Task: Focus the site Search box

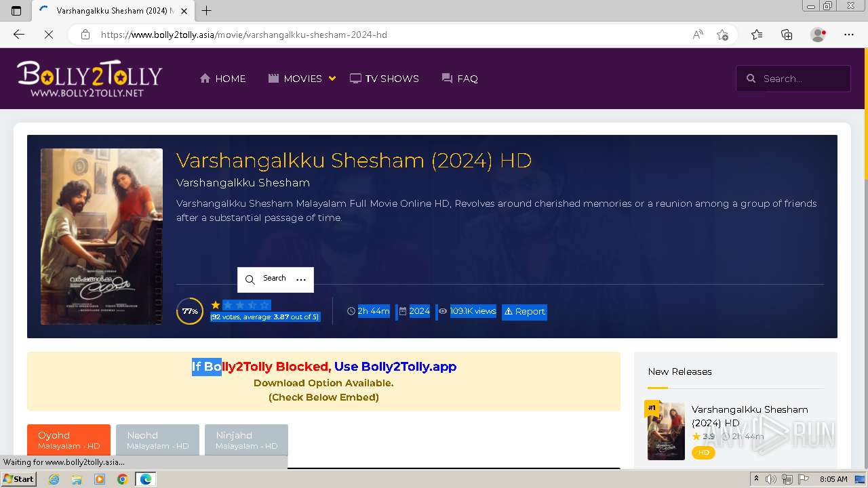Action: tap(793, 79)
